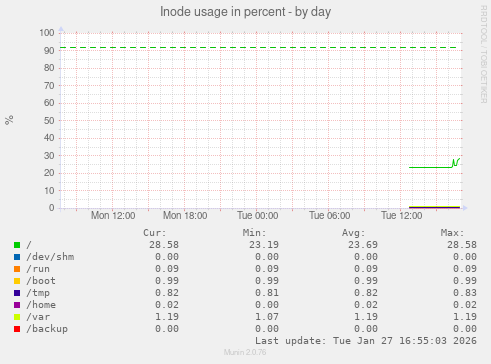491x364 pixels.
Task: Click the purple swatch for /home
Action: click(17, 305)
